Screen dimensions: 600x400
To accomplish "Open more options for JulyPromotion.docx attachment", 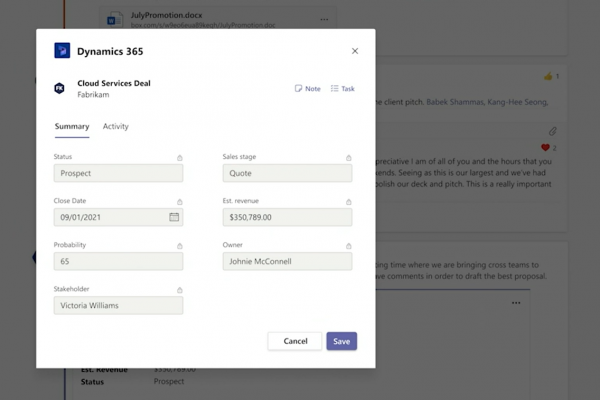I will (324, 19).
